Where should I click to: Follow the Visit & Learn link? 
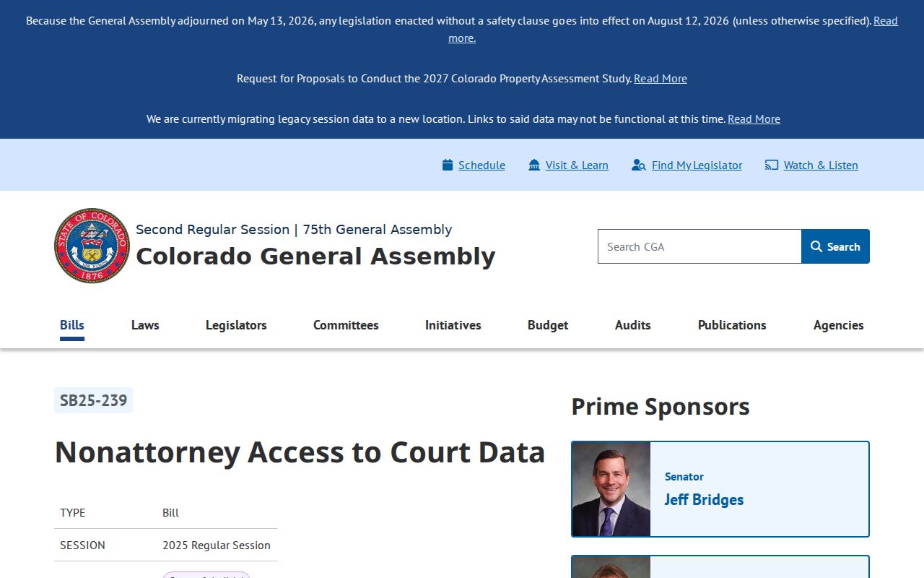click(x=577, y=165)
